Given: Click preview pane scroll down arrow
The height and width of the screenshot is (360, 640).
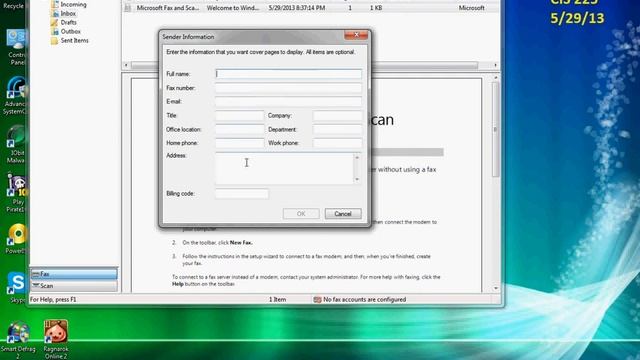Looking at the screenshot, I should click(496, 288).
